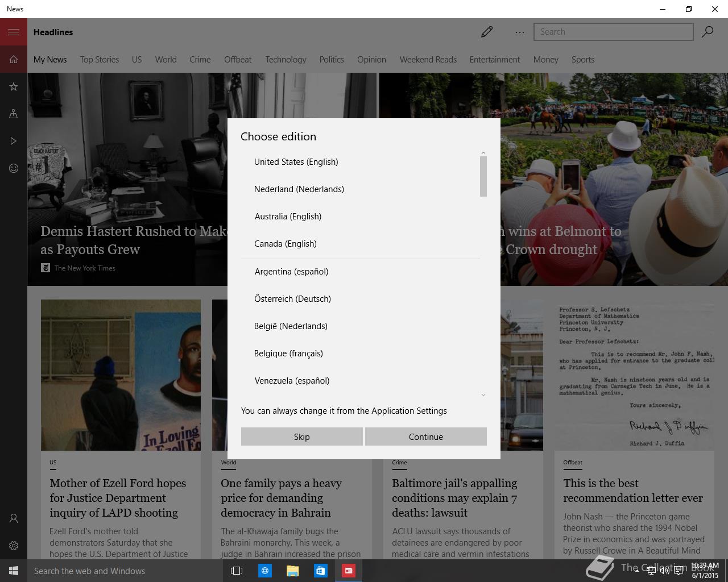Screen dimensions: 728x582
Task: Open the US tab
Action: (137, 60)
